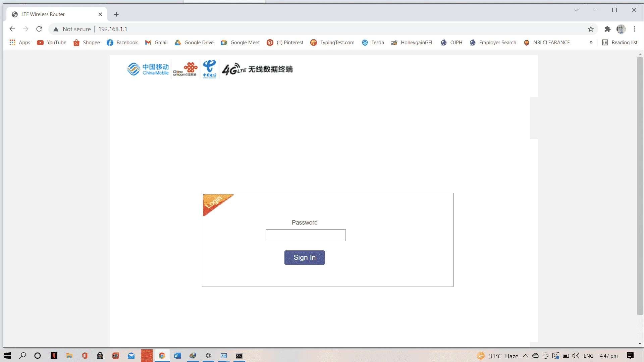Close the LTE Wireless Router tab
Screen dimensions: 644x362
100,14
